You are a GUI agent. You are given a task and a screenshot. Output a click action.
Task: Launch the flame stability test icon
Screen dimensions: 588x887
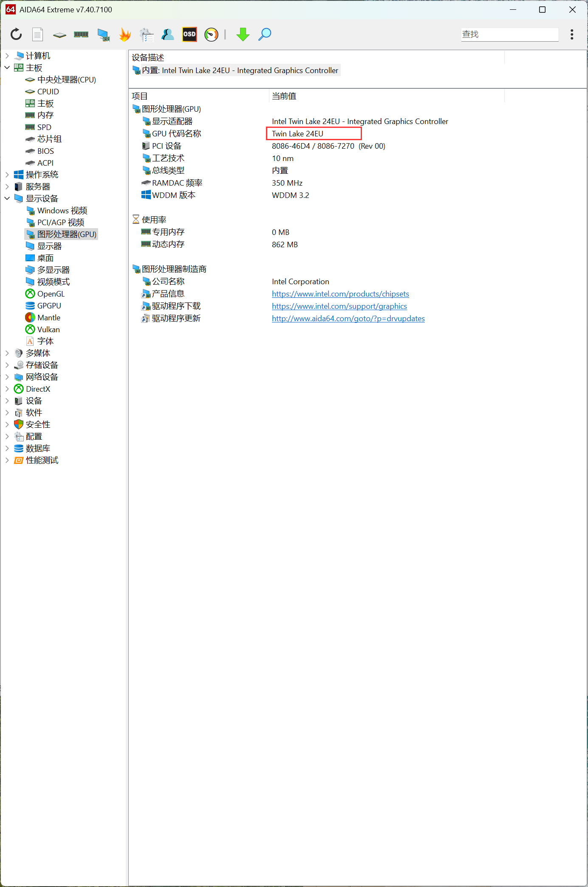pyautogui.click(x=125, y=34)
